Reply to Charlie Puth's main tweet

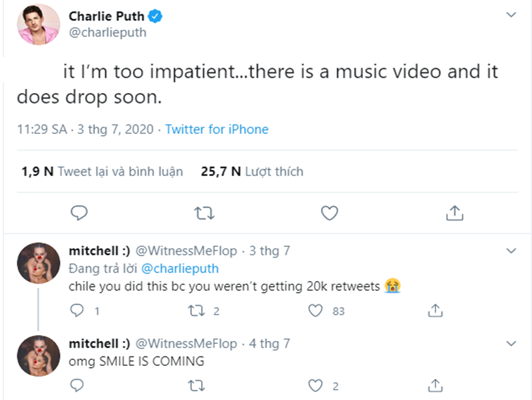tap(80, 213)
